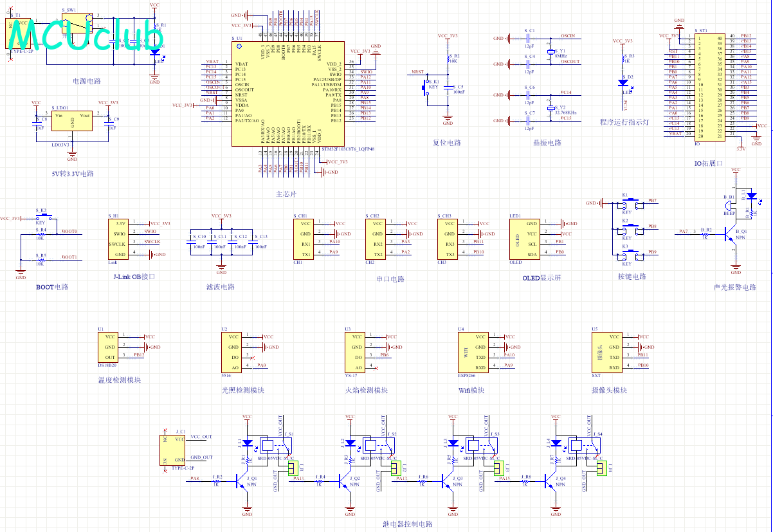Click the "晶振电路" caption

point(547,143)
